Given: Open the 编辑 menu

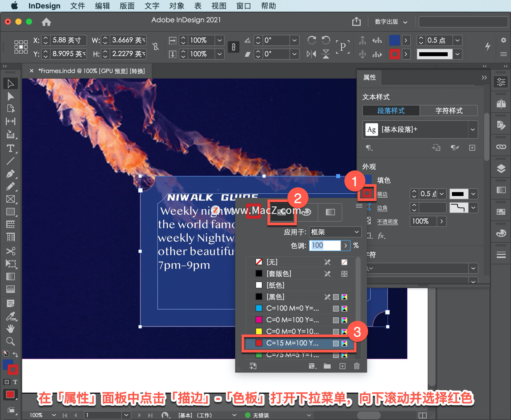Looking at the screenshot, I should (102, 6).
